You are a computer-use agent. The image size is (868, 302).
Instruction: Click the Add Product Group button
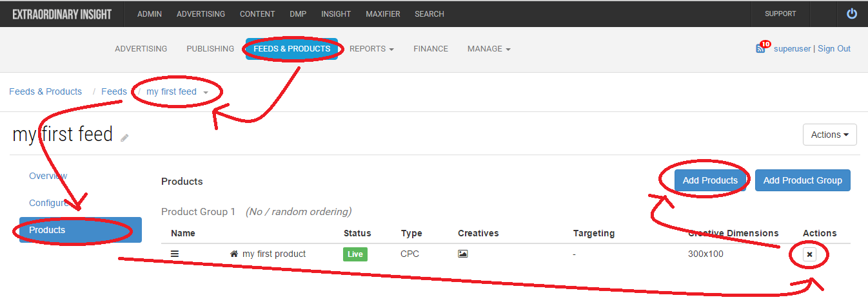pyautogui.click(x=803, y=180)
